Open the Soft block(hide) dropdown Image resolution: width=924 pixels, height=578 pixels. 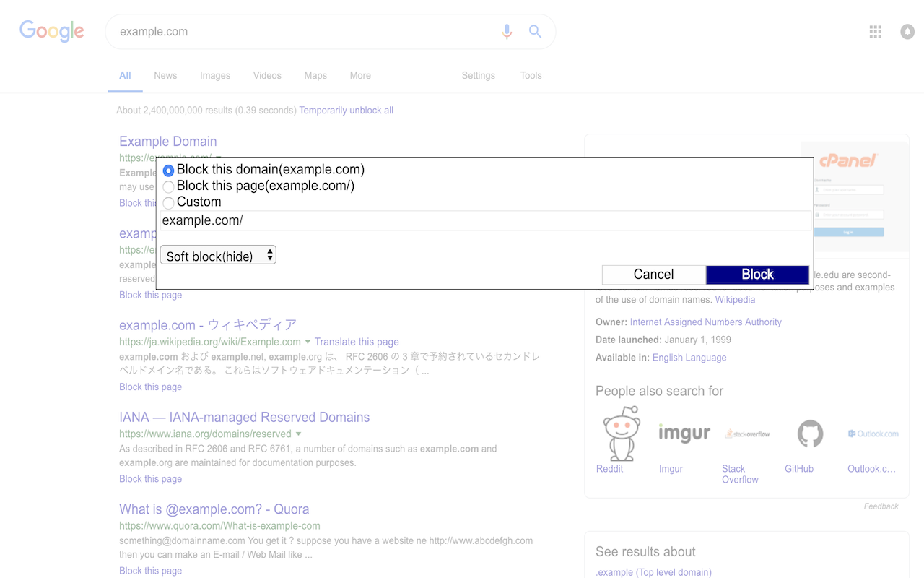218,255
